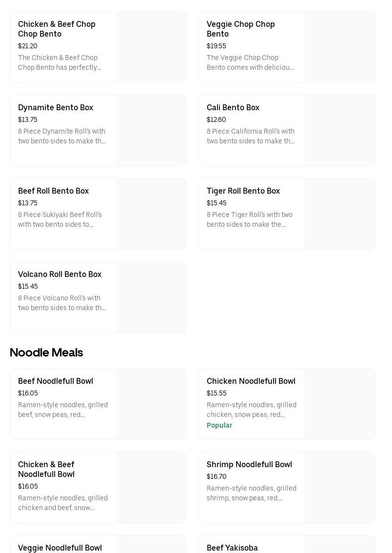Open the Chicken & Beef Noodlefull Bowl title

pyautogui.click(x=46, y=469)
